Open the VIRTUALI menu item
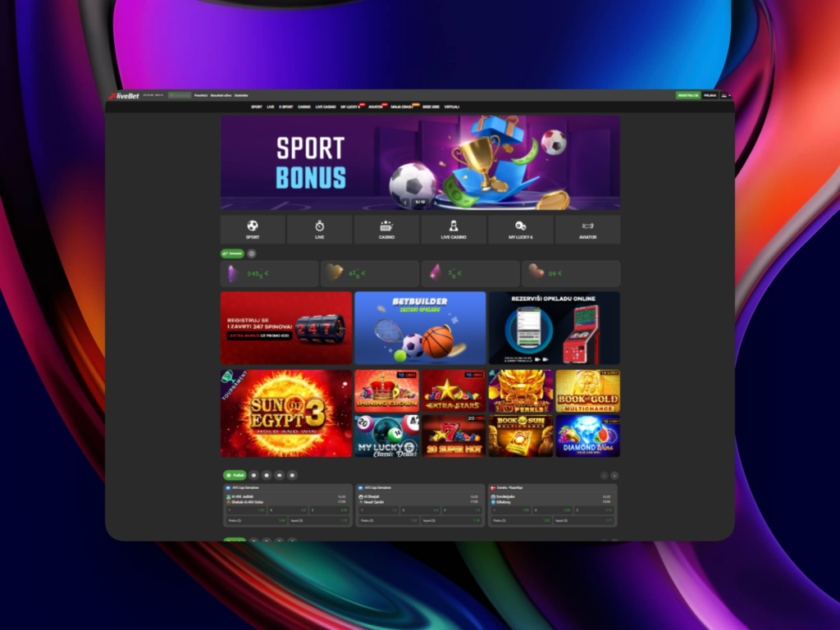Image resolution: width=840 pixels, height=630 pixels. [x=452, y=107]
